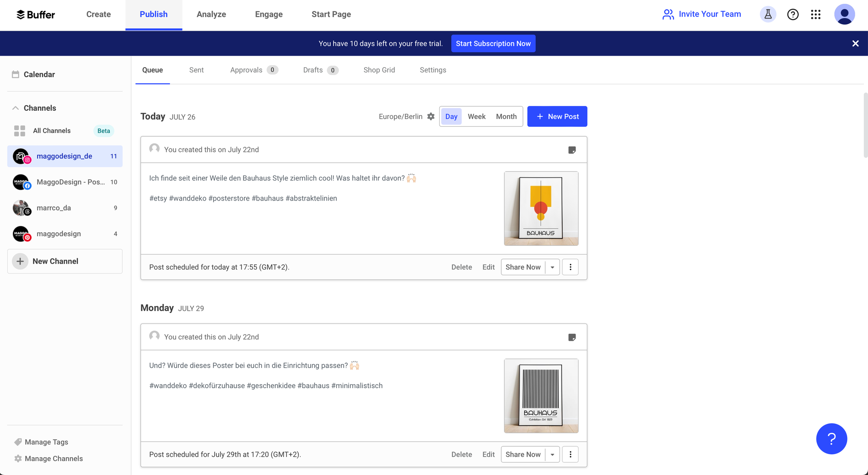The width and height of the screenshot is (868, 475).
Task: Share Now the July 29th post
Action: [523, 454]
